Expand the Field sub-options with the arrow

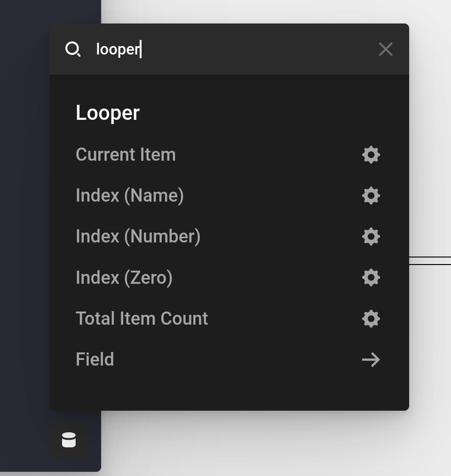pos(371,359)
